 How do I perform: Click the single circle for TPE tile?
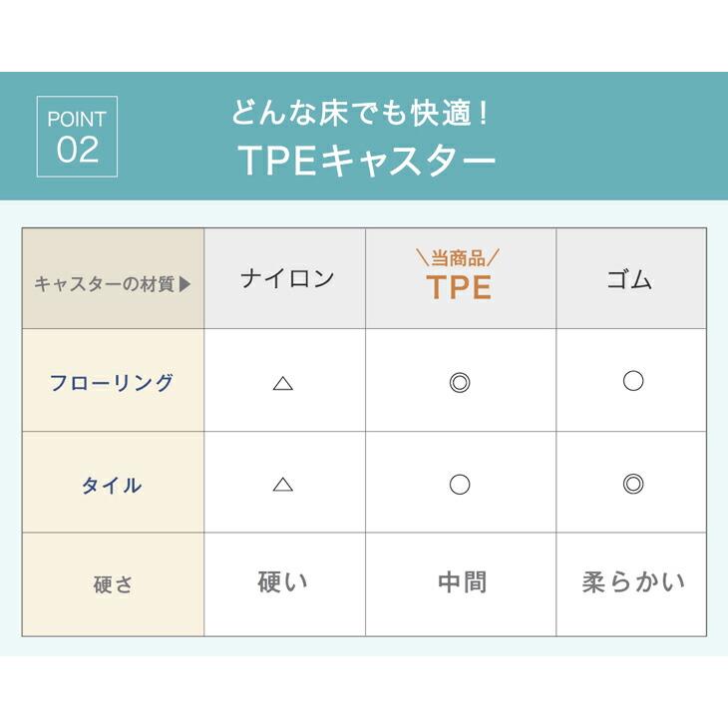[460, 485]
